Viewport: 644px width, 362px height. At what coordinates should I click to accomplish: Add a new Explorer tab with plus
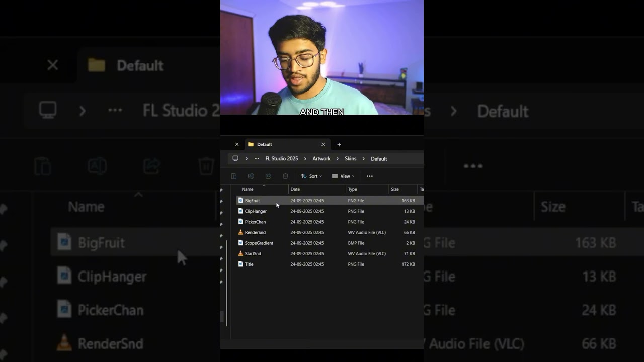339,144
